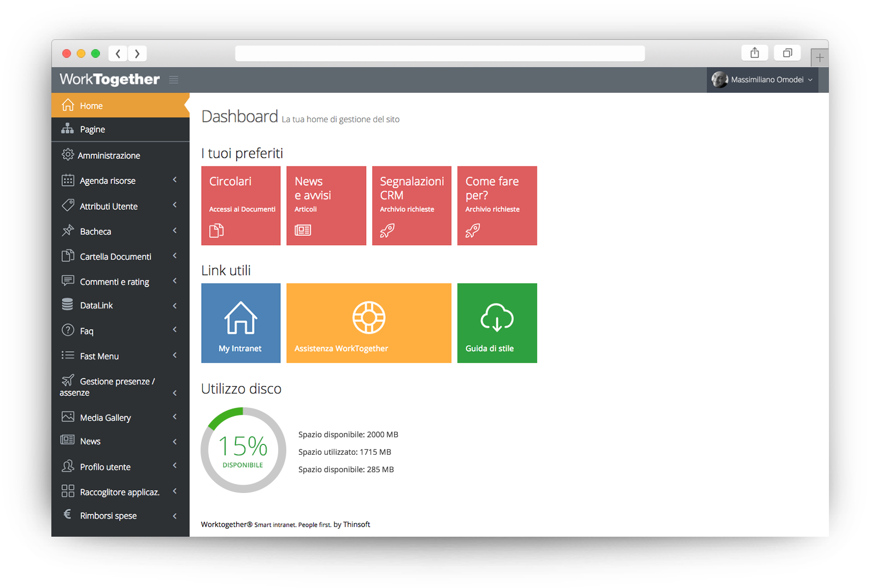
Task: Open the Amministrazione menu item
Action: click(120, 155)
